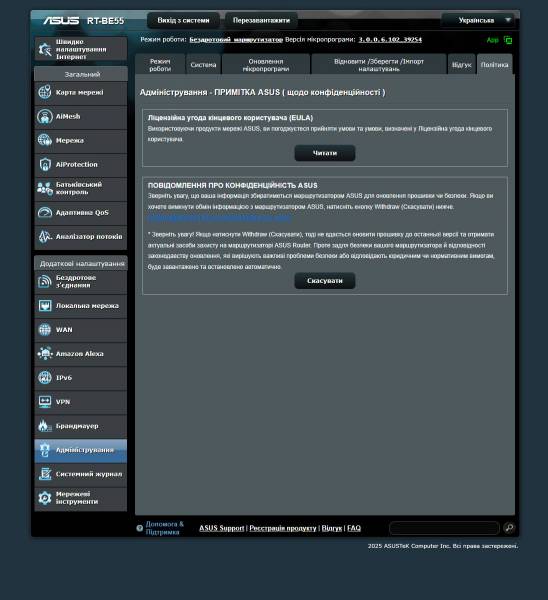
Task: Click the operation mode wireless router link
Action: [236, 39]
